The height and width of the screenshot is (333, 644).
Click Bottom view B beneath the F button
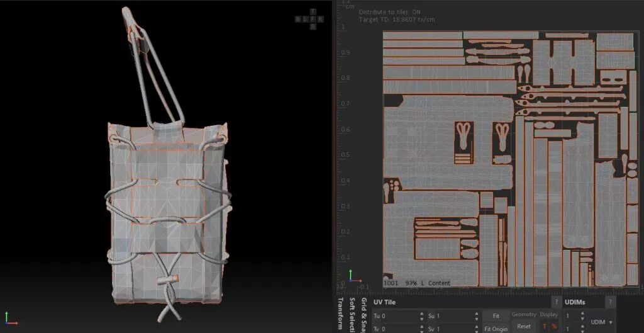coord(313,26)
